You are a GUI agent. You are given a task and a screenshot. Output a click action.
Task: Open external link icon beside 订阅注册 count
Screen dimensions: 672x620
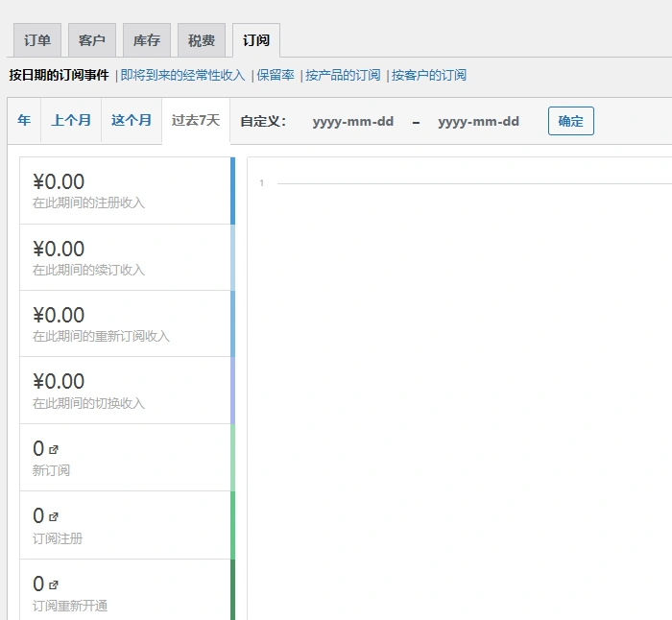click(54, 516)
